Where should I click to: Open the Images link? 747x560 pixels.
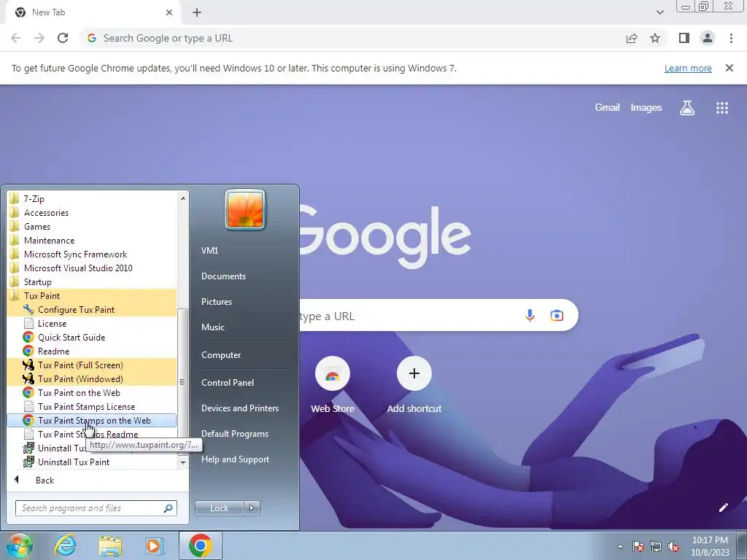tap(646, 108)
